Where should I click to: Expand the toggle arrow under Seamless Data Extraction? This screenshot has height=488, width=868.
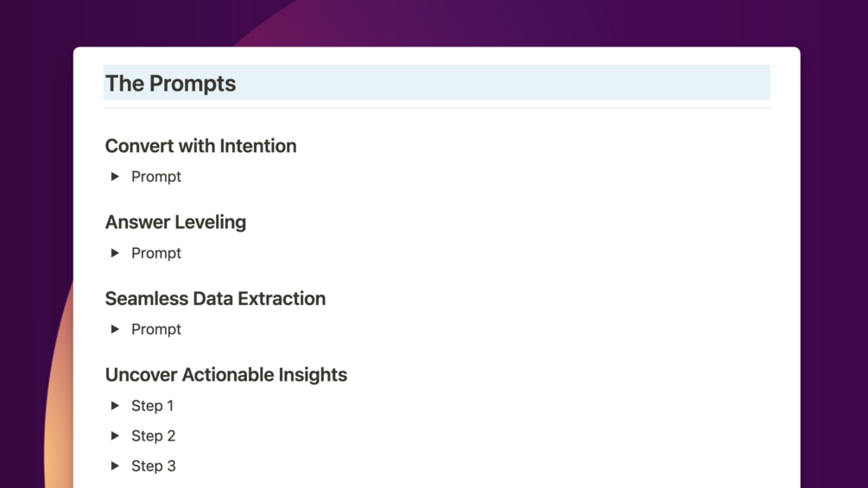point(115,329)
